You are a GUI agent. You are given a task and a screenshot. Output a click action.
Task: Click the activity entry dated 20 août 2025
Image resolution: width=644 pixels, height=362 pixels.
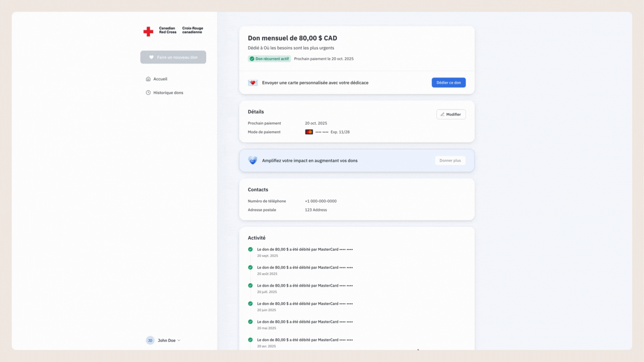click(305, 270)
